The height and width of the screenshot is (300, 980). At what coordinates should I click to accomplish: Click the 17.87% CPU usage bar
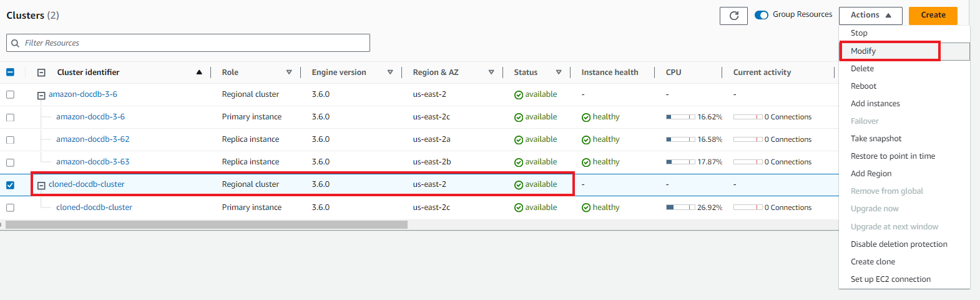[x=680, y=162]
